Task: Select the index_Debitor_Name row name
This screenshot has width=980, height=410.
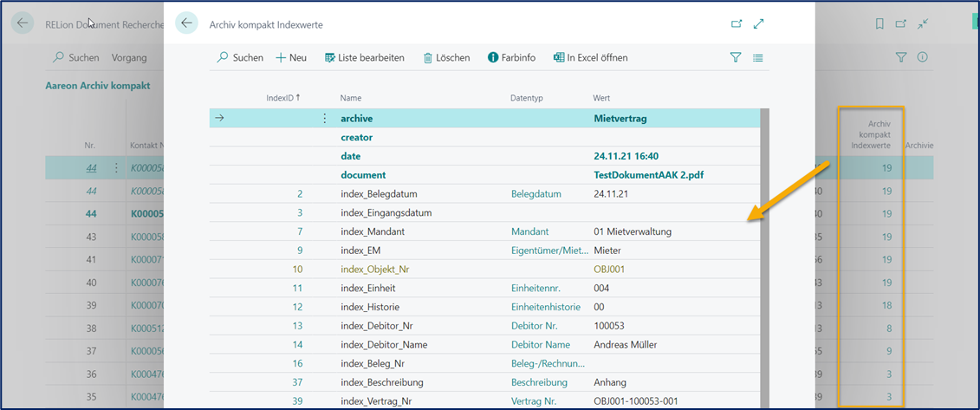Action: click(x=384, y=344)
